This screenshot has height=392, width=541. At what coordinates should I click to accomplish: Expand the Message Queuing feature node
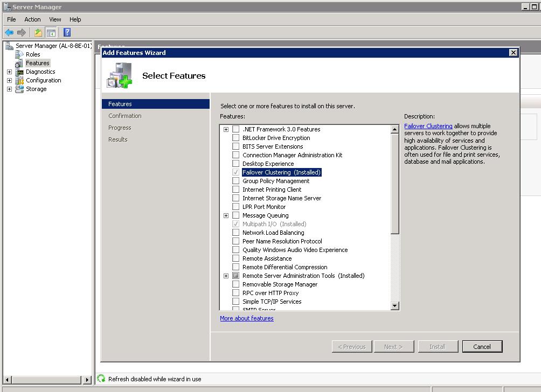pyautogui.click(x=226, y=215)
